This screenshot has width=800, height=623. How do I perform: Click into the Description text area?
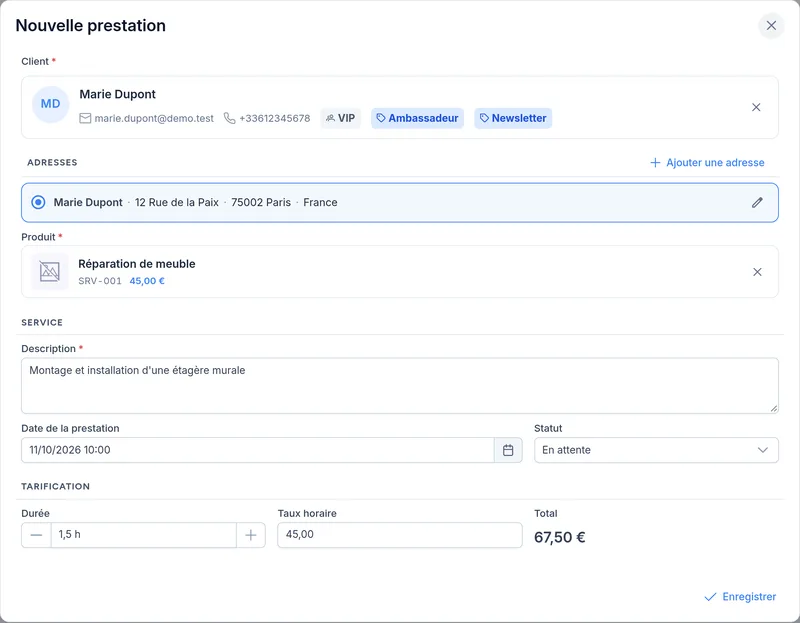pyautogui.click(x=400, y=386)
